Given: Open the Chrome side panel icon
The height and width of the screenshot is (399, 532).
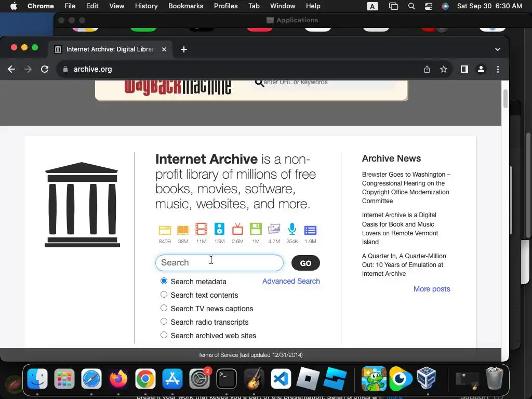Looking at the screenshot, I should click(464, 69).
